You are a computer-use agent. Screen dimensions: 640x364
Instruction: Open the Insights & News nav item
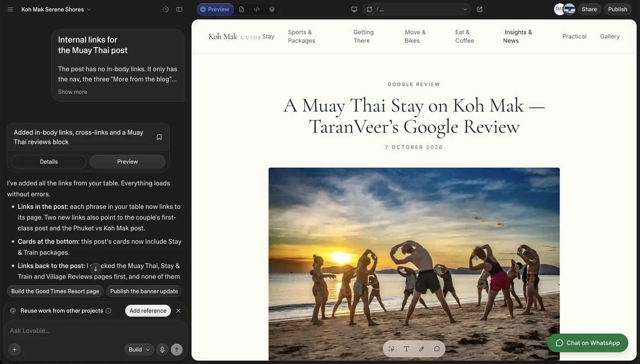click(518, 36)
